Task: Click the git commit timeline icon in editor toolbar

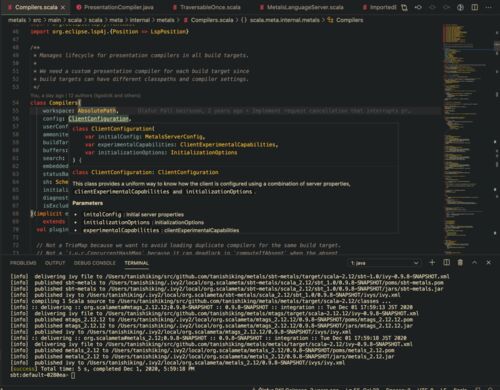Action: pyautogui.click(x=418, y=7)
